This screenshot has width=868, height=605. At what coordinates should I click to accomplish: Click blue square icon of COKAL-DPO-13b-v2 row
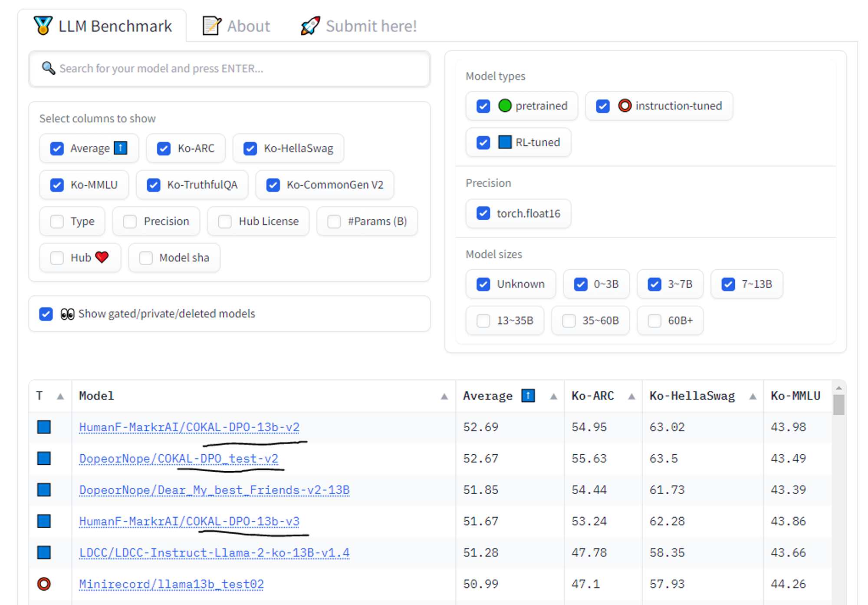coord(44,427)
